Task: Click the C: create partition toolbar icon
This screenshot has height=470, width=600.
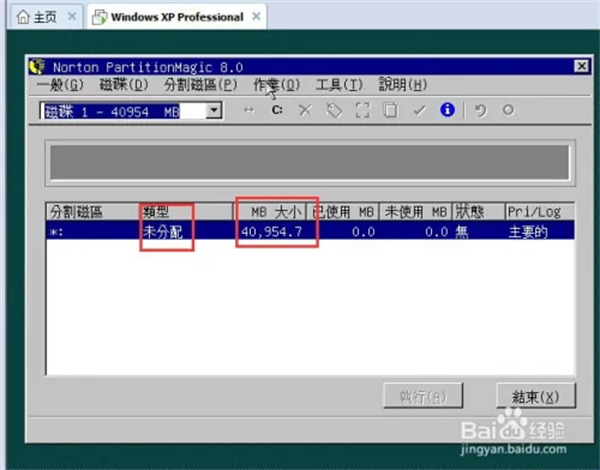Action: (x=277, y=110)
